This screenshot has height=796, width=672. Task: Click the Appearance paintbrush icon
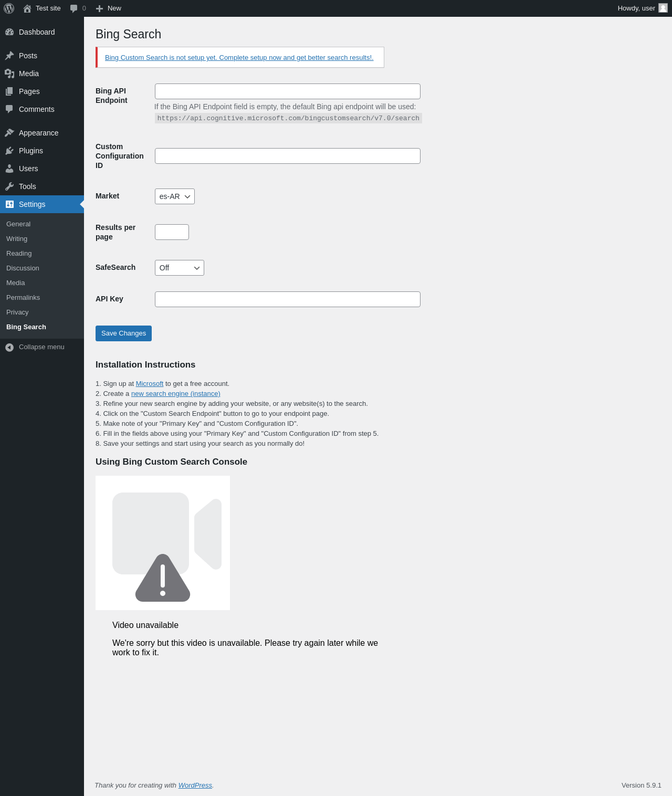pos(9,133)
